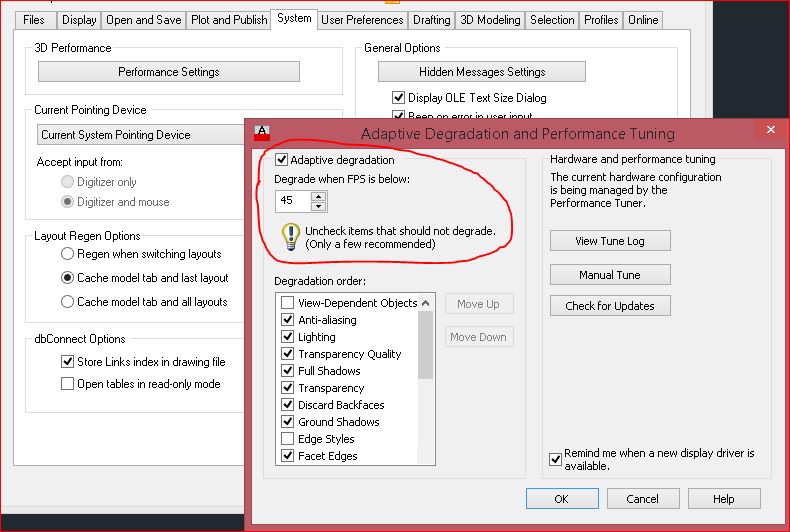Click the degradation order list scrollbar thumb

[x=426, y=345]
